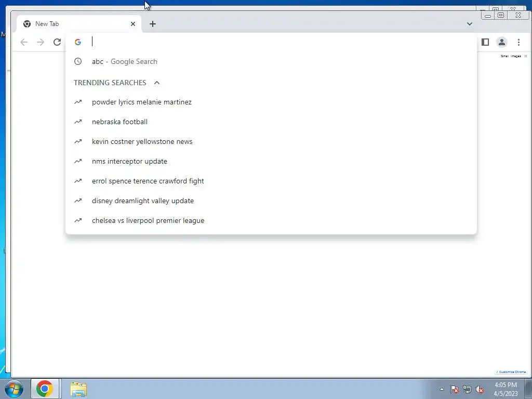The height and width of the screenshot is (399, 532).
Task: Click trending arrow icon beside kevin costner
Action: coord(78,141)
